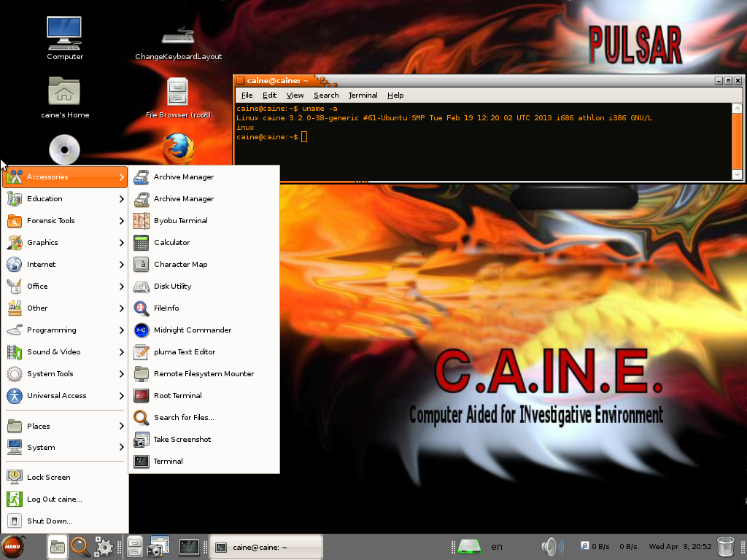This screenshot has width=747, height=560.
Task: Expand the System Tools category
Action: point(65,374)
